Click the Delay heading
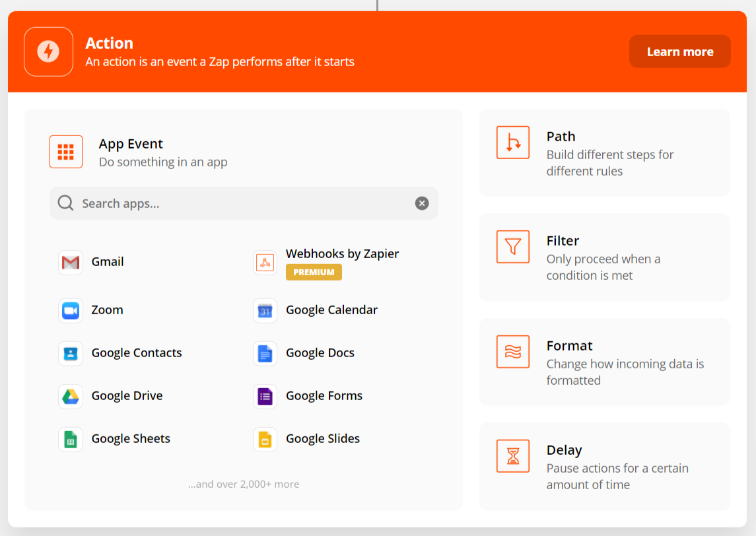The height and width of the screenshot is (536, 756). click(564, 450)
